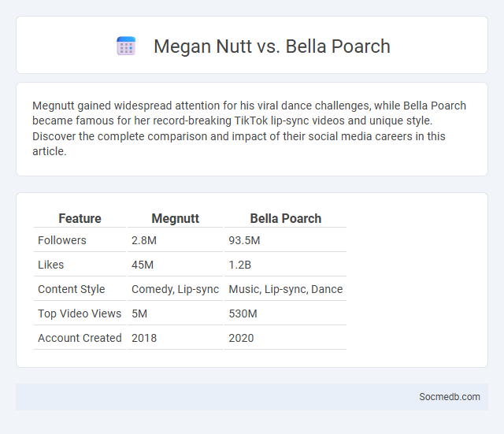The image size is (504, 434).
Task: Click the Feature column header
Action: (x=80, y=219)
